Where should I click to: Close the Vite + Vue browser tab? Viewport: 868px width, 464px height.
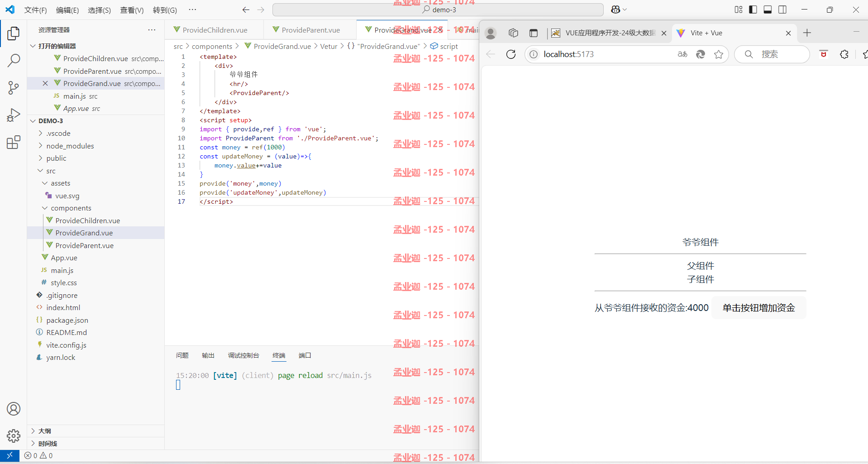(788, 33)
